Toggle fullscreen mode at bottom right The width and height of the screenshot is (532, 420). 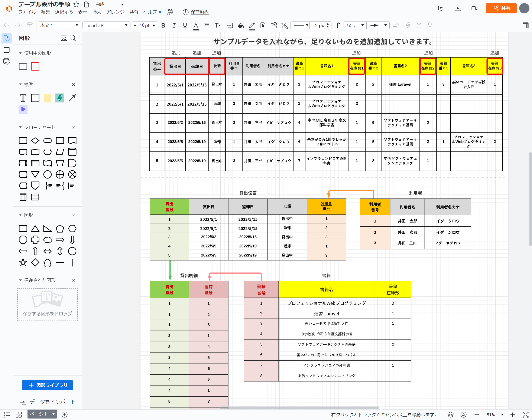click(x=525, y=415)
